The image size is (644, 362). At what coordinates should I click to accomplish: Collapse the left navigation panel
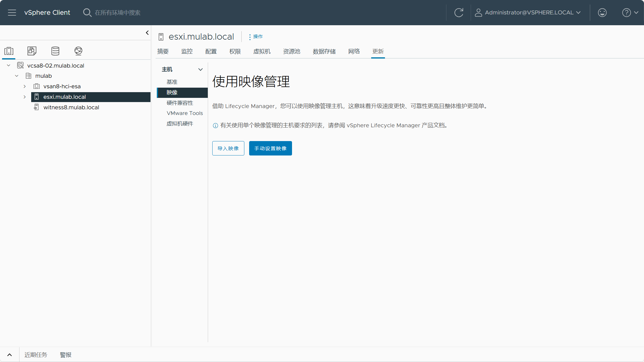[x=147, y=33]
